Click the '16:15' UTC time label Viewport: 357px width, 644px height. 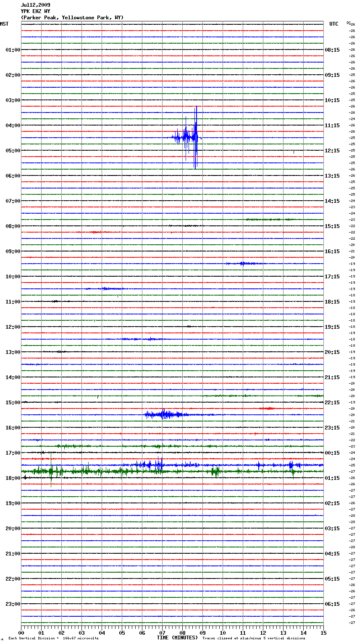point(332,251)
